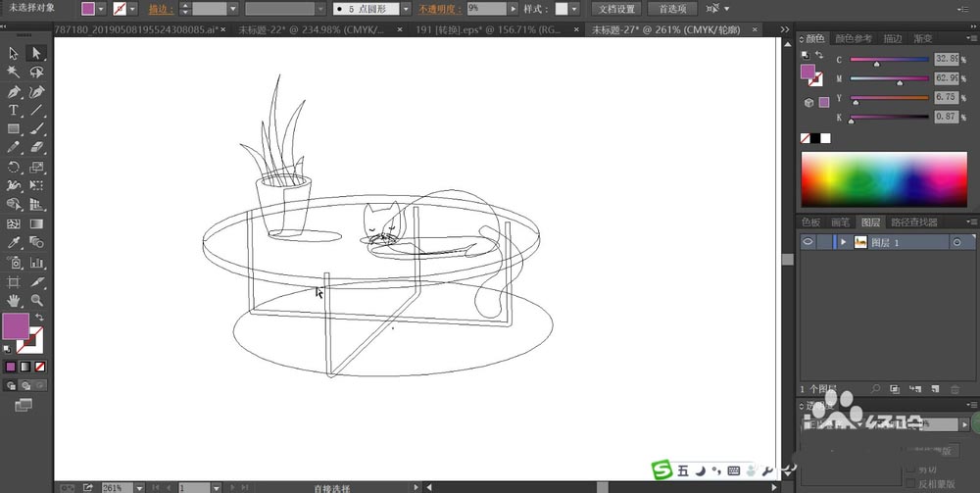
Task: Open the 5 点圆形 brush dropdown
Action: pyautogui.click(x=406, y=10)
